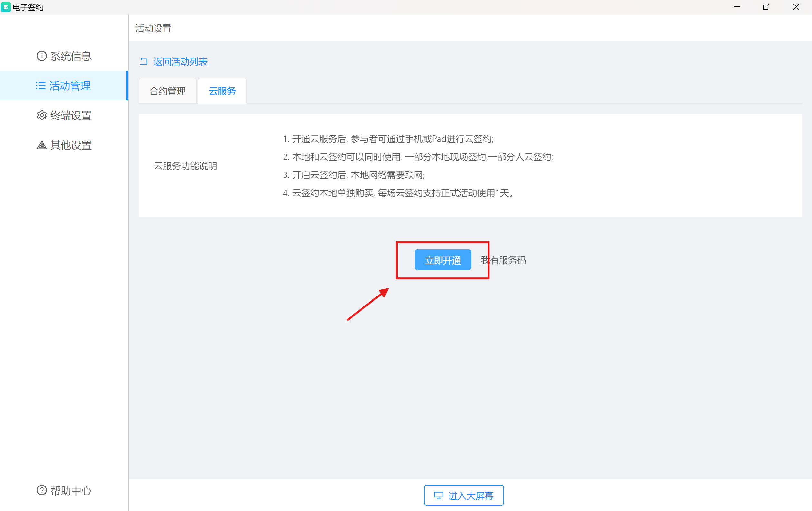Switch to the 合约管理 tab
812x511 pixels.
168,91
